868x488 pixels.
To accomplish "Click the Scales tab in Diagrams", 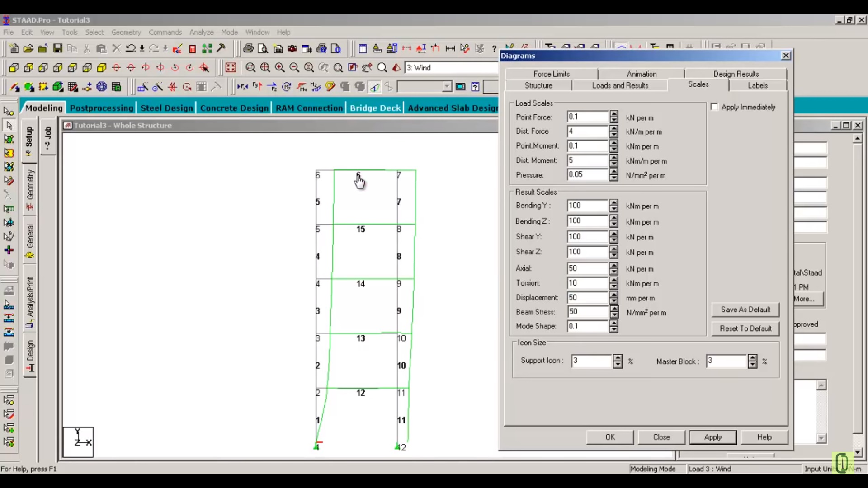I will tap(698, 84).
